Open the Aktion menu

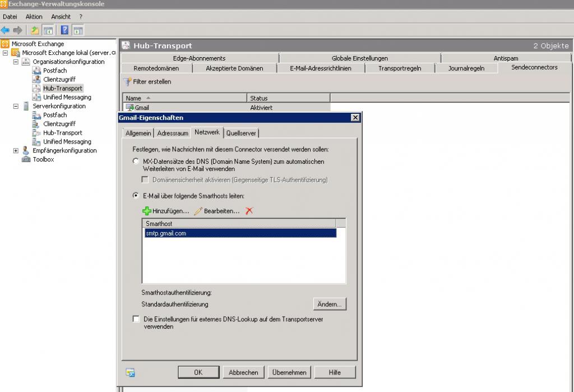[x=34, y=16]
